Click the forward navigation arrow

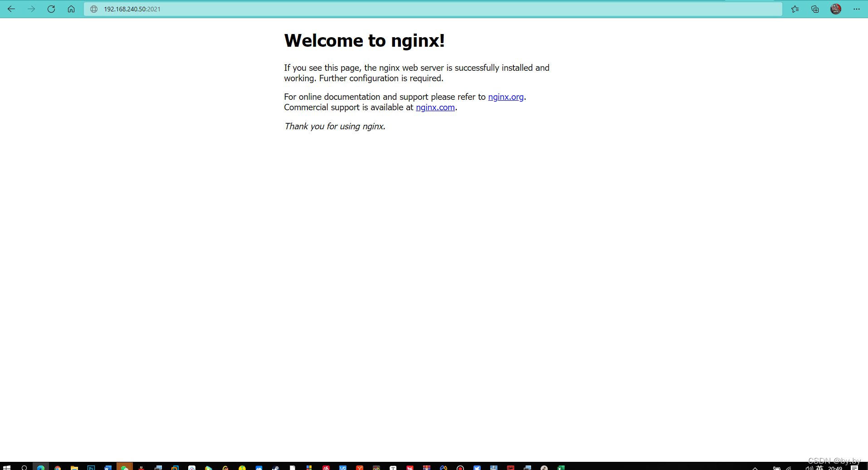click(31, 9)
